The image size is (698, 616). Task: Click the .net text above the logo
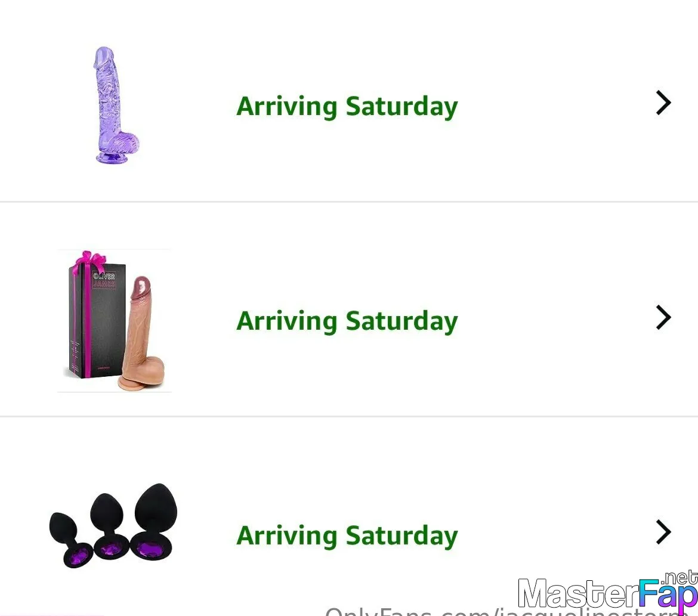pos(680,578)
